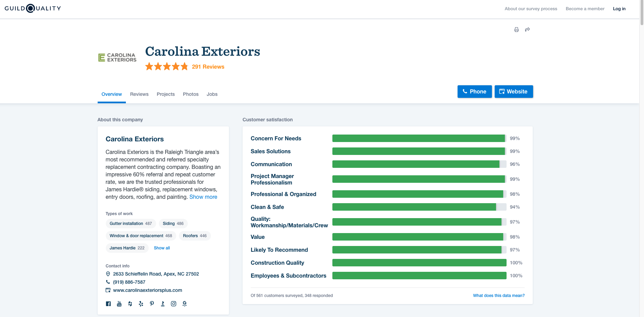Viewport: 644px width, 317px height.
Task: Click Likely To Recommend label
Action: coord(279,250)
